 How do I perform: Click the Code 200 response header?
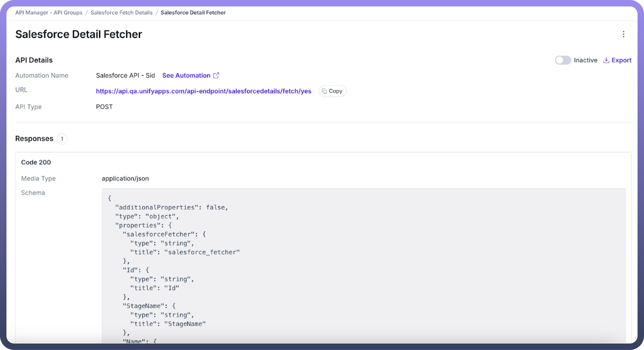click(36, 162)
